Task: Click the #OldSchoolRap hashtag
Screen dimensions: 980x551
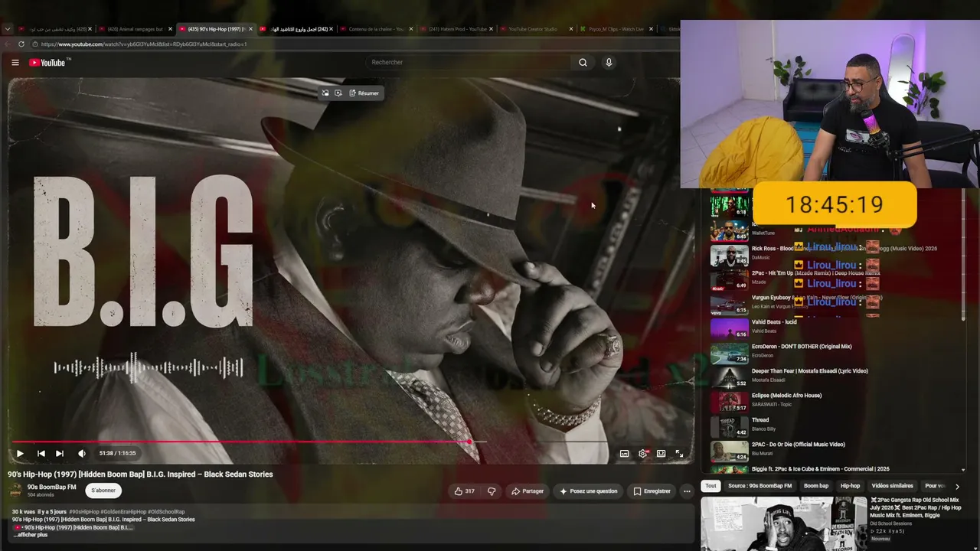Action: pyautogui.click(x=167, y=512)
